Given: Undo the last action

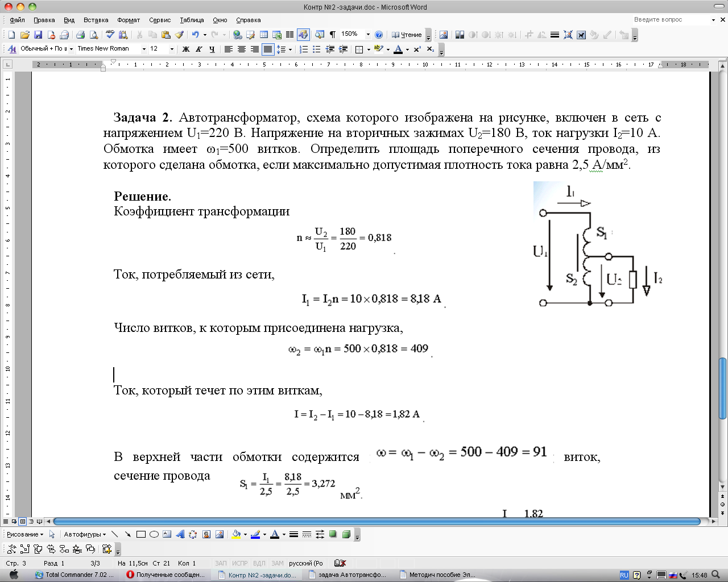Looking at the screenshot, I should 195,35.
